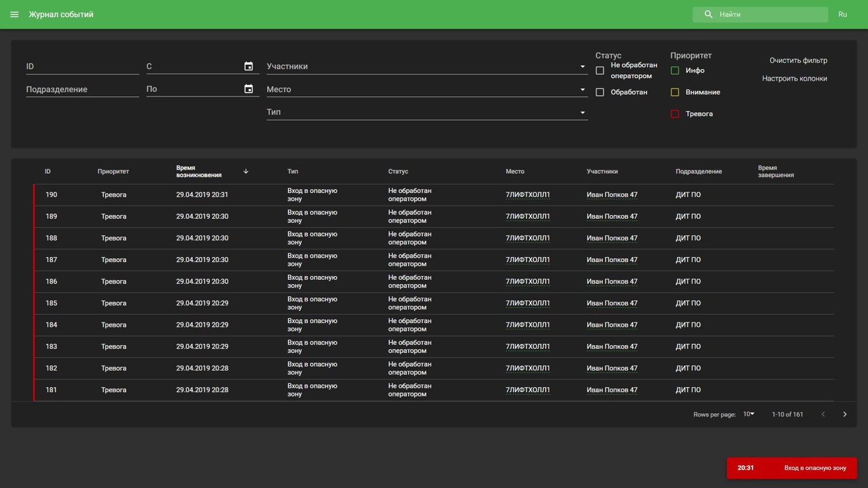Open the Rows per page selector

(749, 414)
